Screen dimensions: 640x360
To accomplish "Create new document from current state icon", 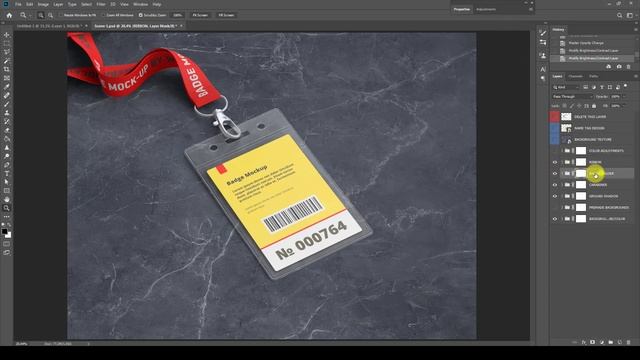I will coord(609,67).
